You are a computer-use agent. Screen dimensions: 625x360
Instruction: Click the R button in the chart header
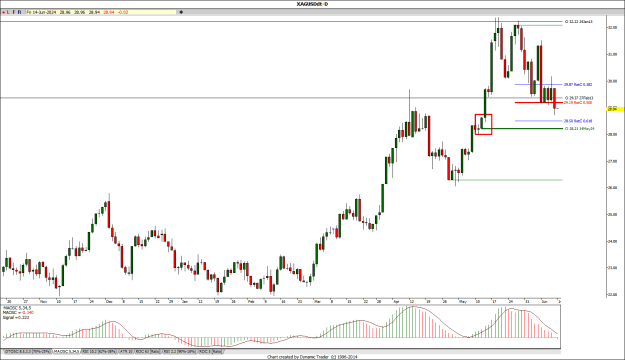click(19, 12)
